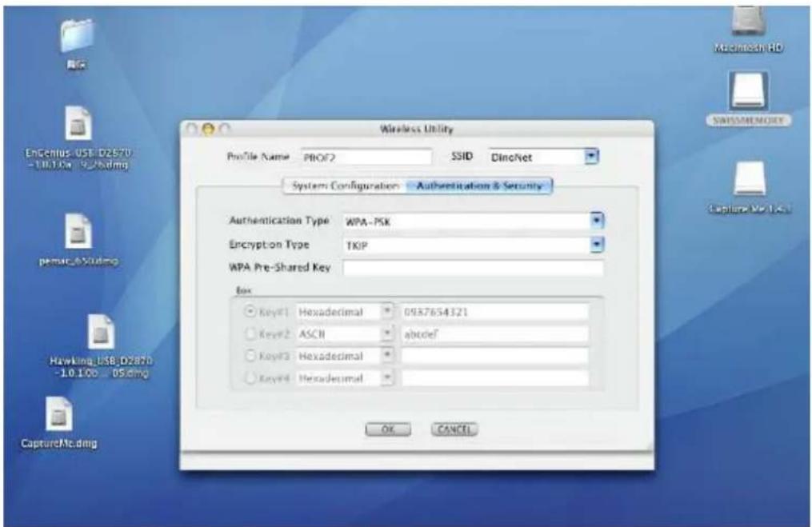The width and height of the screenshot is (812, 527).
Task: Click the OK button
Action: [x=388, y=429]
